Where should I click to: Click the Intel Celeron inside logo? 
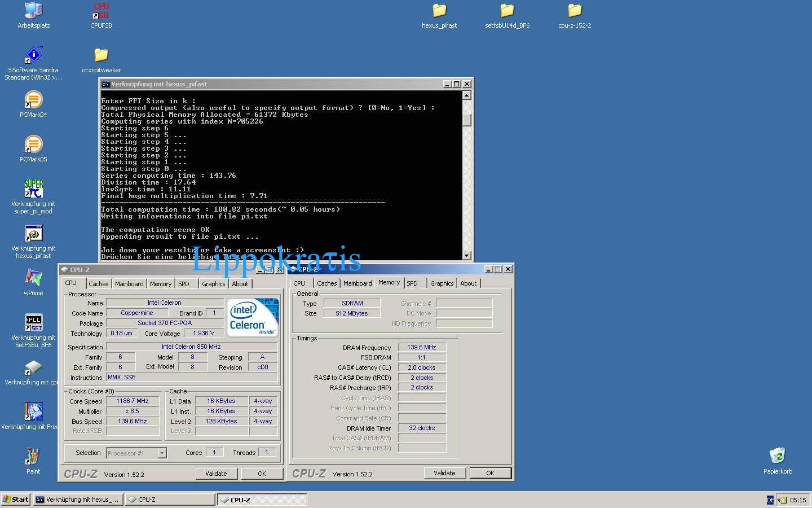[x=253, y=317]
